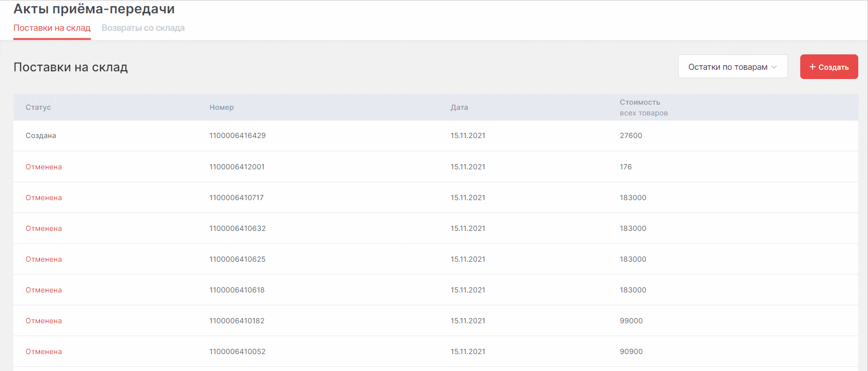868x371 pixels.
Task: Click the chevron arrow in Остатки по товарам
Action: pyautogui.click(x=774, y=67)
